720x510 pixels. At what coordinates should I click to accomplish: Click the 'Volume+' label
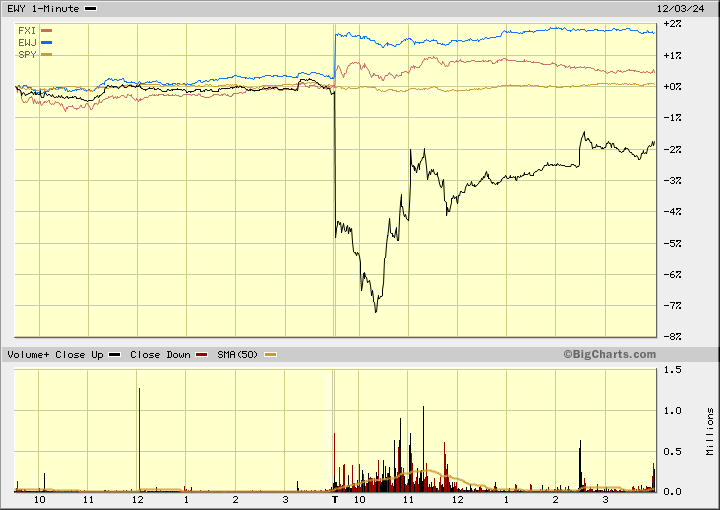(x=28, y=355)
